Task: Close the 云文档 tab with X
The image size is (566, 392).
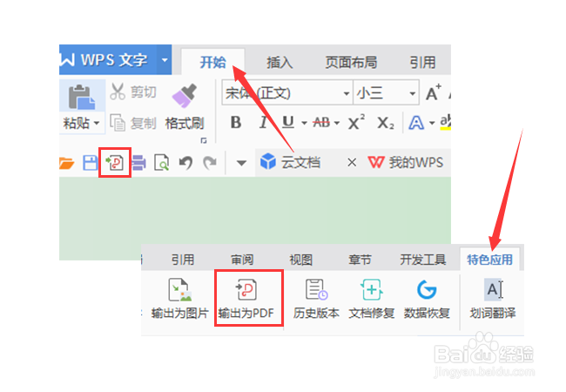Action: [x=352, y=162]
